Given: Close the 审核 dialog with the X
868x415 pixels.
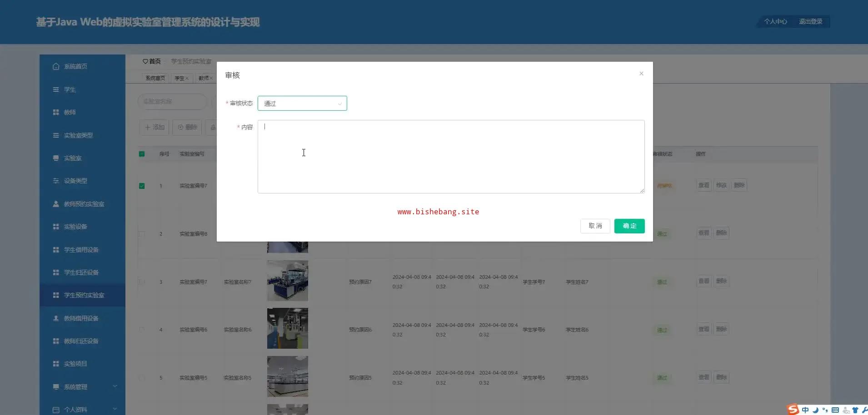Looking at the screenshot, I should click(x=641, y=74).
